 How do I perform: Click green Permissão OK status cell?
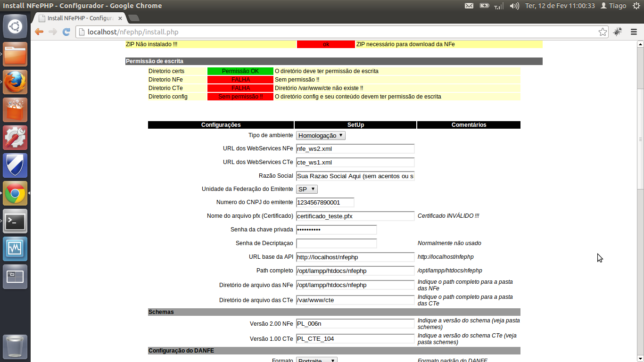tap(240, 71)
